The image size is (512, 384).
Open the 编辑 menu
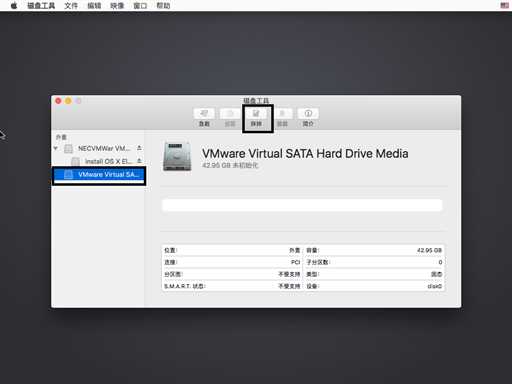(94, 6)
